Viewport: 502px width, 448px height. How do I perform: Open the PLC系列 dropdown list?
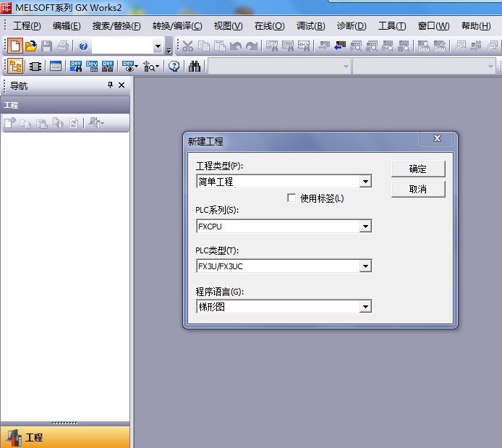pyautogui.click(x=365, y=226)
